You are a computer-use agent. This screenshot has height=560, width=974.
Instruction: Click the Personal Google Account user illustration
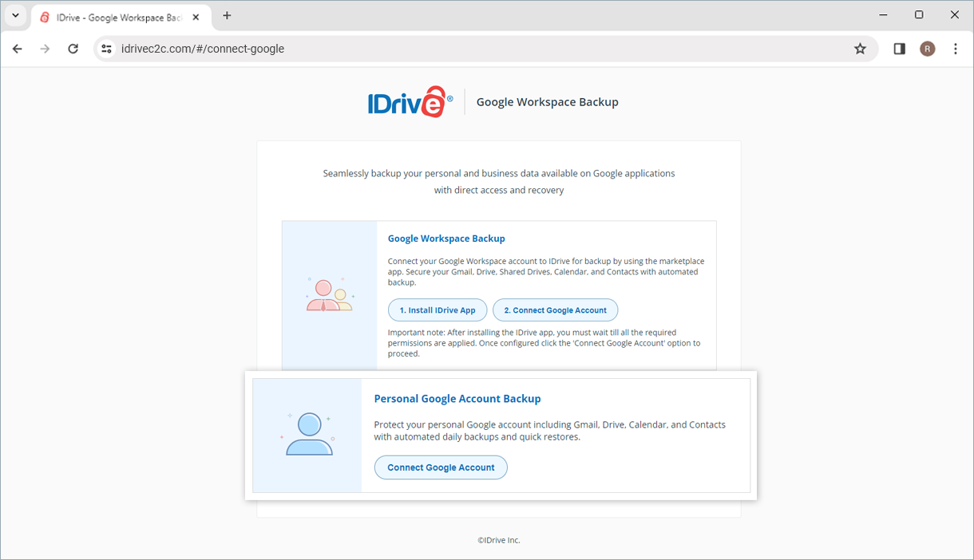coord(309,435)
